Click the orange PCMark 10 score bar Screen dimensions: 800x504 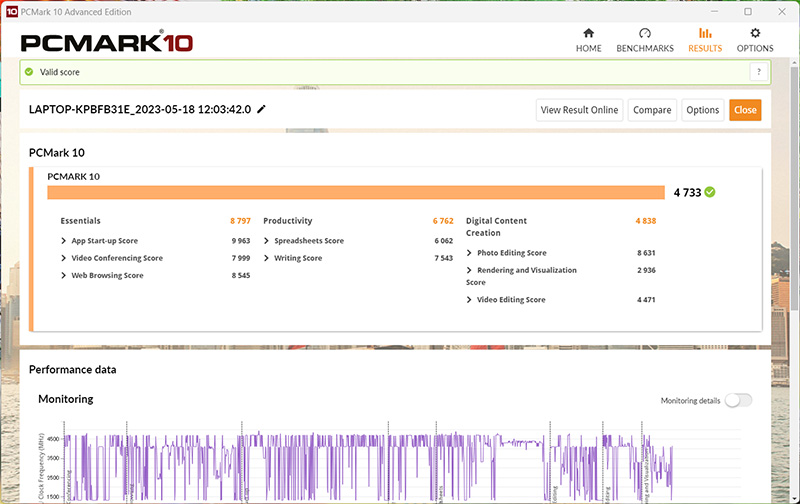pyautogui.click(x=355, y=192)
